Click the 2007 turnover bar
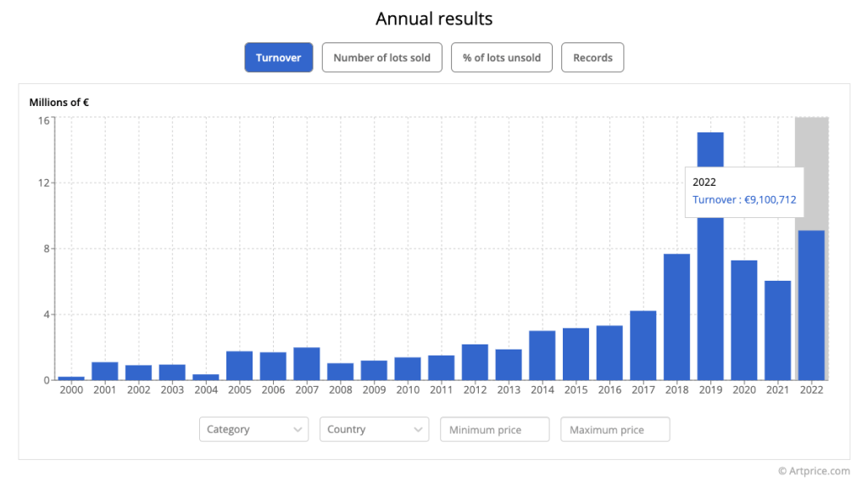The height and width of the screenshot is (487, 868). click(307, 364)
